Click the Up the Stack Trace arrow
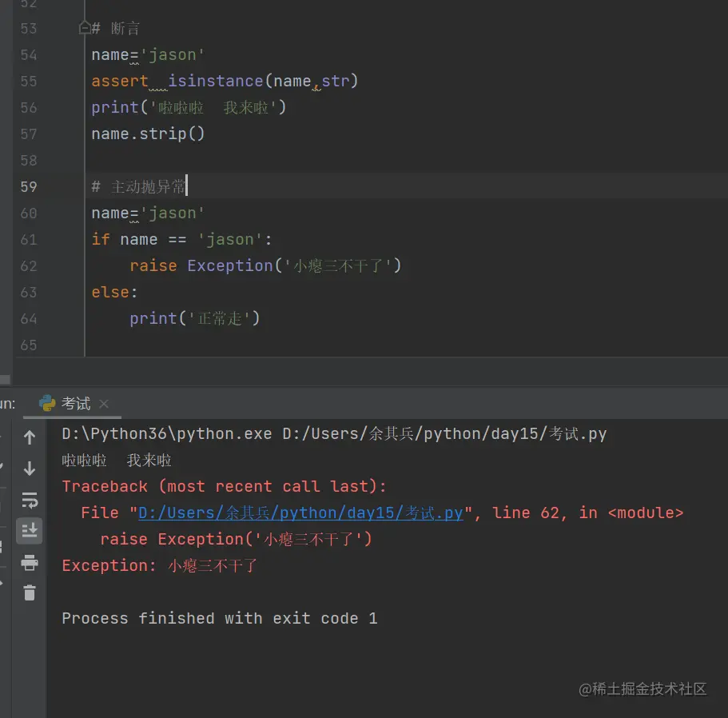Screen dimensions: 728x718 click(30, 437)
